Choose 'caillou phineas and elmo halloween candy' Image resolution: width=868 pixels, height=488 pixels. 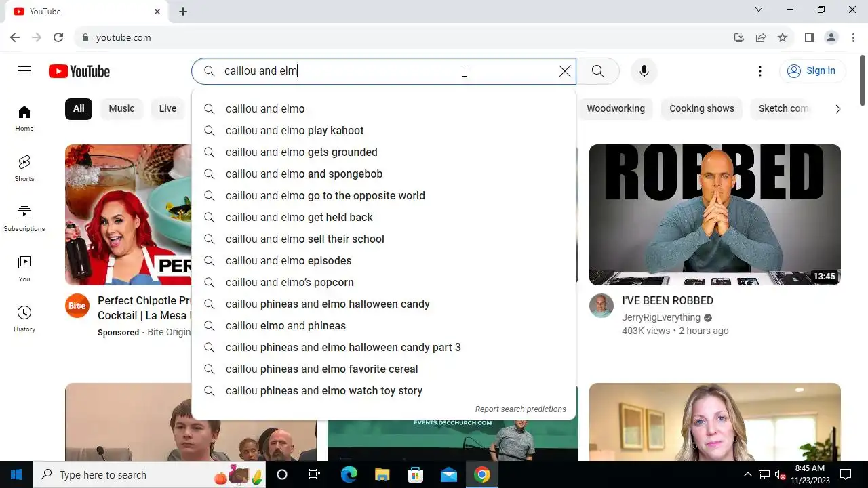tap(384, 304)
